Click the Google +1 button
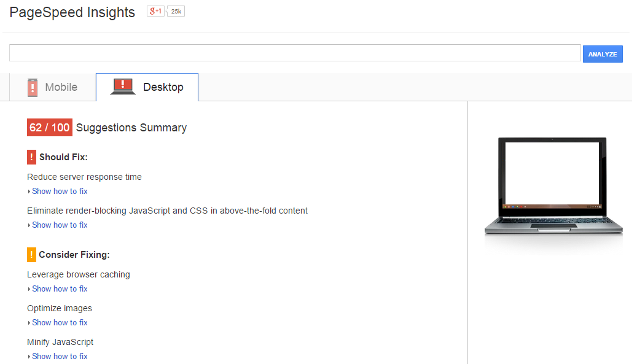Viewport: 632px width, 364px height. [155, 11]
